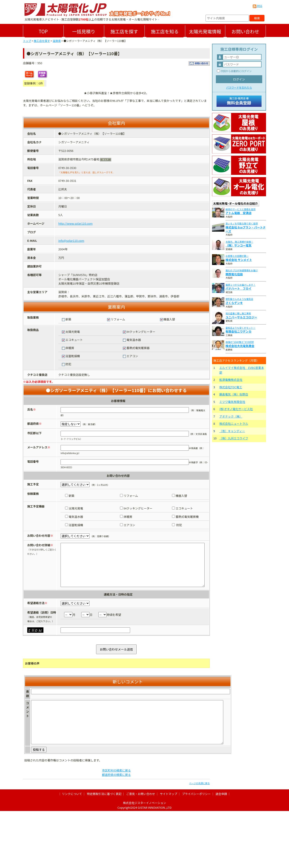Tick the リフォーム checkbox in 依頼業務
289x868 pixels.
[x=121, y=496]
